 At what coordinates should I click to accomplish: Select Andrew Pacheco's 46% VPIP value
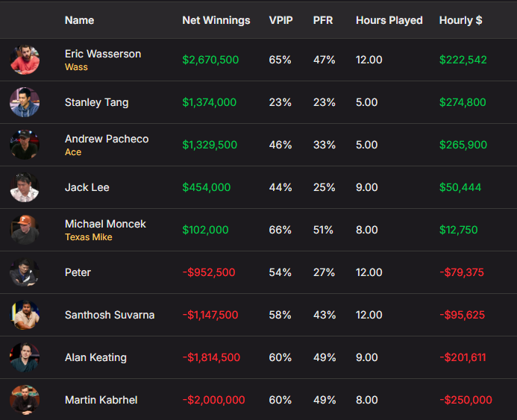[281, 145]
